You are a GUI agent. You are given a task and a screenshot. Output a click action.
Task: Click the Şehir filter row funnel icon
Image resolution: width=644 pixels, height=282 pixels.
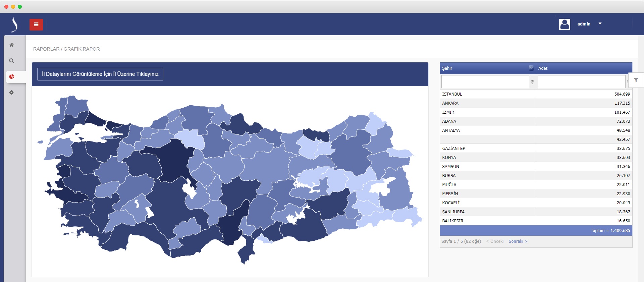click(532, 82)
